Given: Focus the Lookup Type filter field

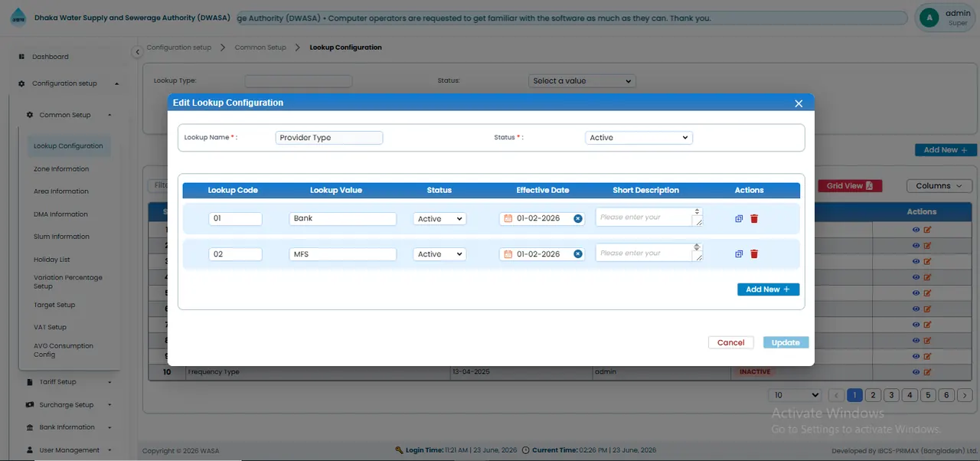Looking at the screenshot, I should pos(299,80).
